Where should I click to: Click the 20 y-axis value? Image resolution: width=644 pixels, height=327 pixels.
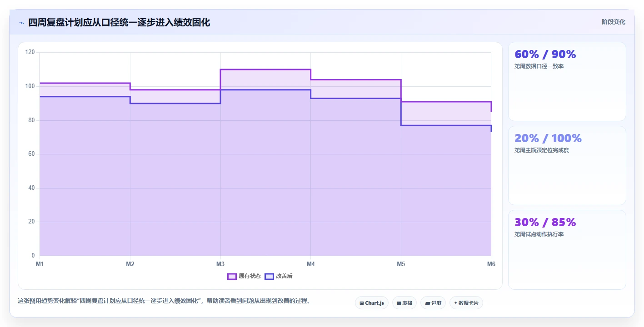(31, 222)
